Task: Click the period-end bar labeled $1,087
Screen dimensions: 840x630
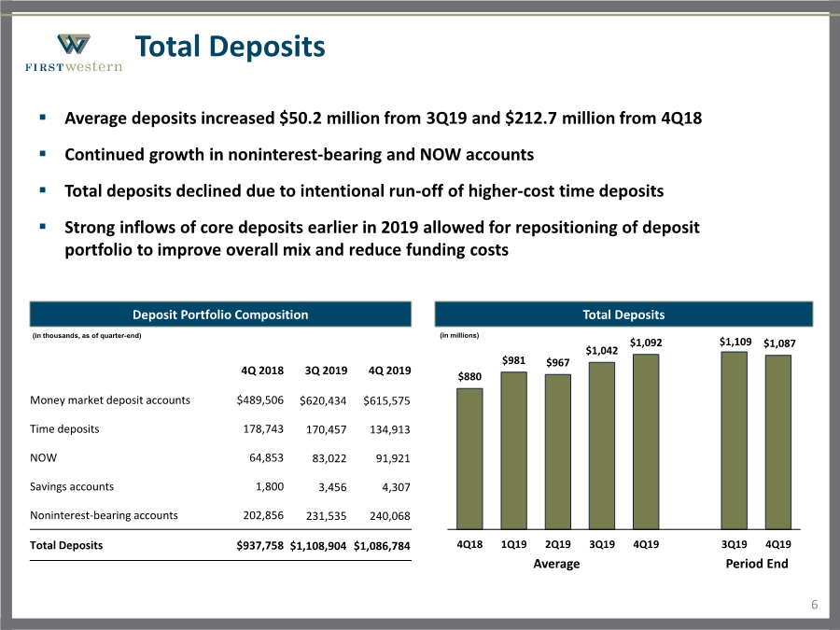Action: coord(777,442)
